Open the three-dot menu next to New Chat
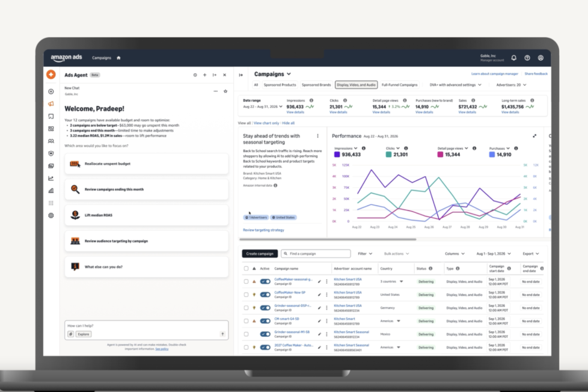The width and height of the screenshot is (588, 392). pos(216,91)
